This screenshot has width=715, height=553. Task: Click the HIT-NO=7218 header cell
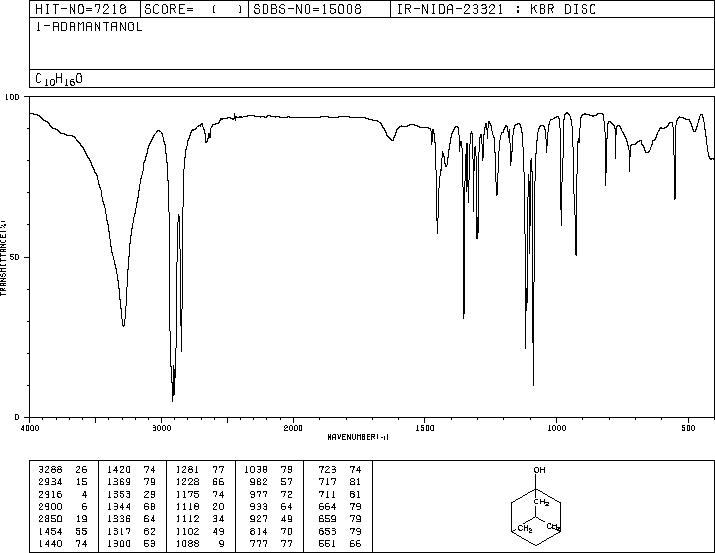85,9
